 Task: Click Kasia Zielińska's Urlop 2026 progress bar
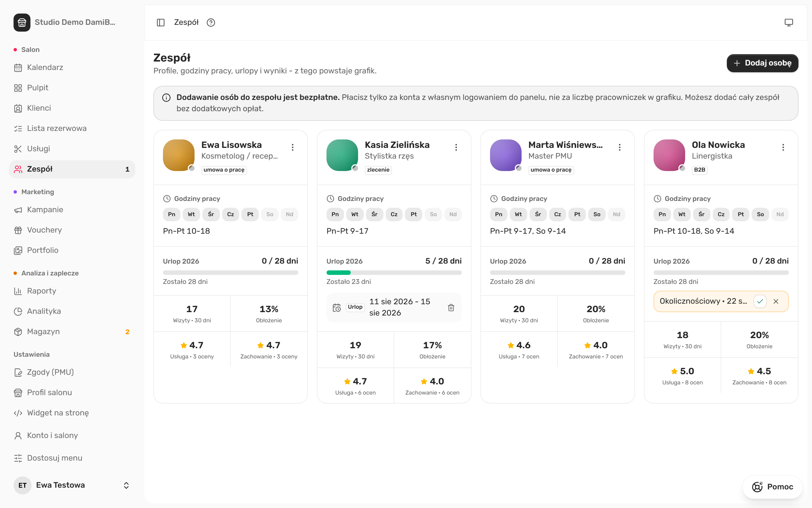pyautogui.click(x=394, y=272)
